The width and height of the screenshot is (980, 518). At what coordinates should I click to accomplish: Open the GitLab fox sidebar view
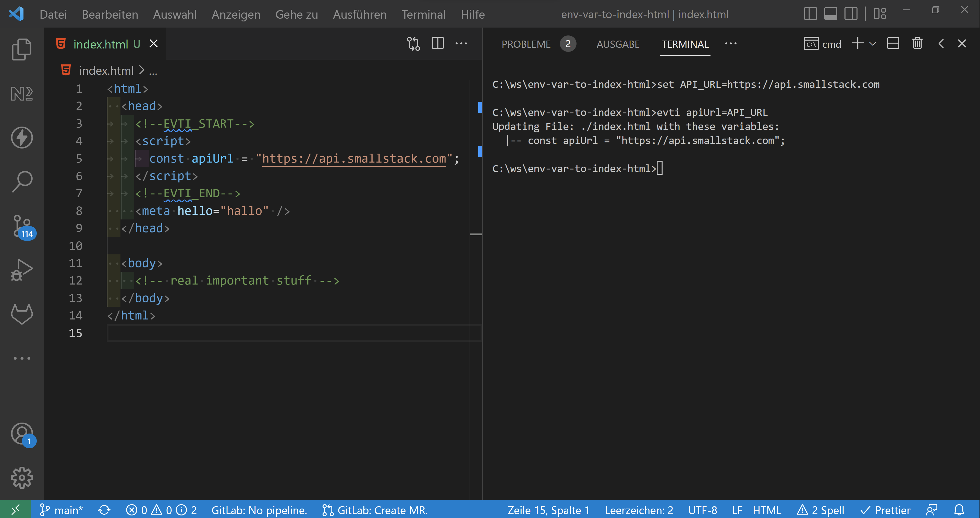point(22,314)
